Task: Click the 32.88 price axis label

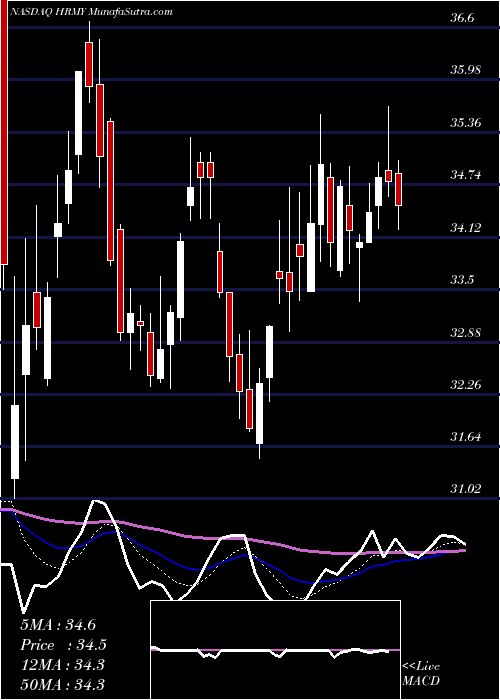Action: (466, 333)
